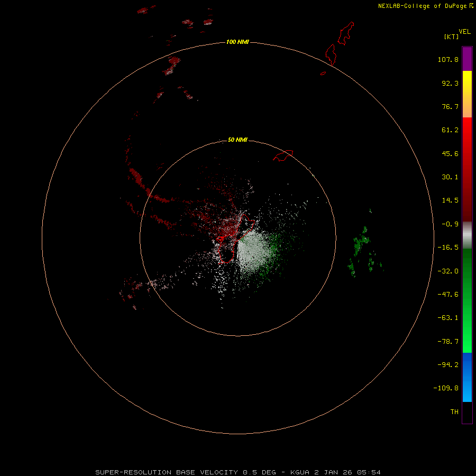Screen dimensions: 476x476
Task: Click the dense gray-white echo southeast of Guam
Action: pos(252,251)
